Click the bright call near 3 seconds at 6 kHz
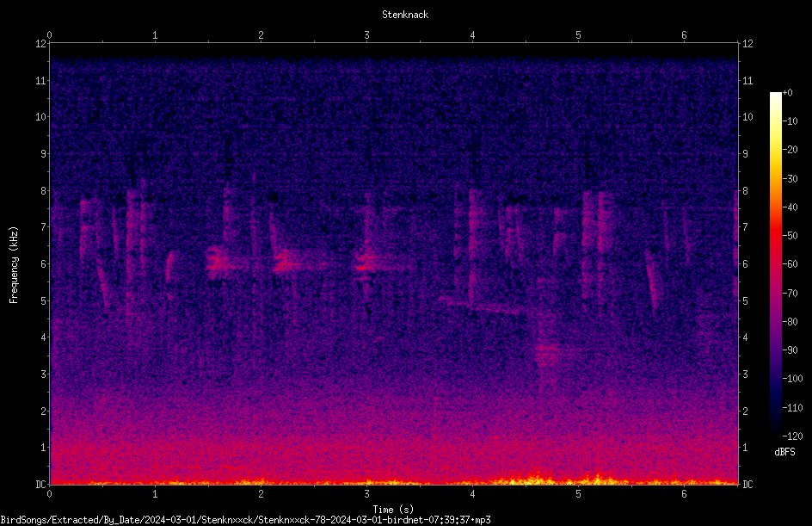812x526 pixels. click(x=369, y=263)
